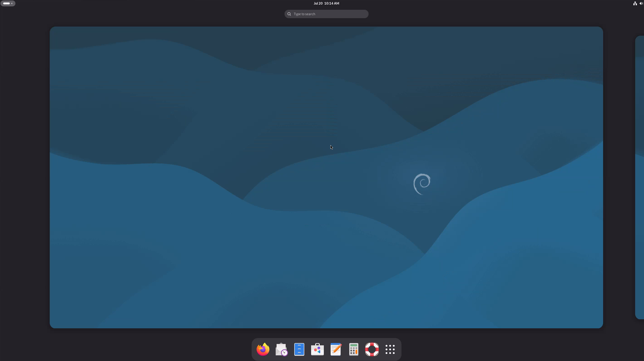Click the magnifier icon in the search bar
This screenshot has width=644, height=361.
click(289, 14)
